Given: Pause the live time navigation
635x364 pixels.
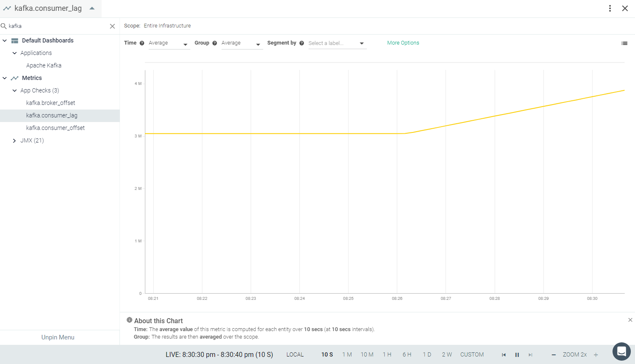Looking at the screenshot, I should 517,355.
